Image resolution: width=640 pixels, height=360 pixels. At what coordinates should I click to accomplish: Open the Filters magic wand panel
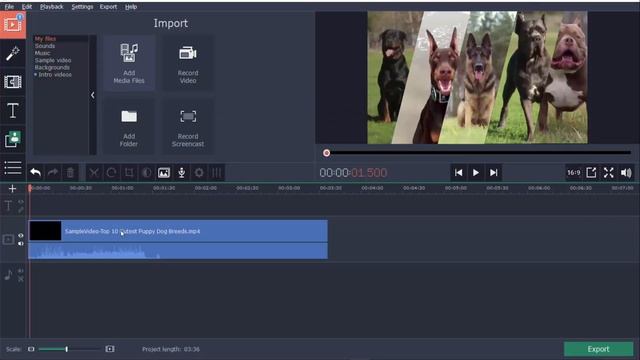tap(13, 53)
